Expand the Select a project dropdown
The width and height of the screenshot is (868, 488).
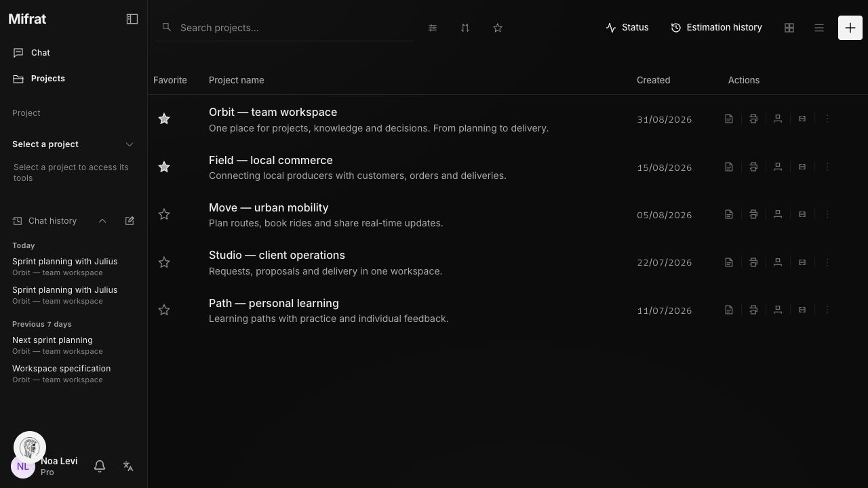tap(73, 144)
